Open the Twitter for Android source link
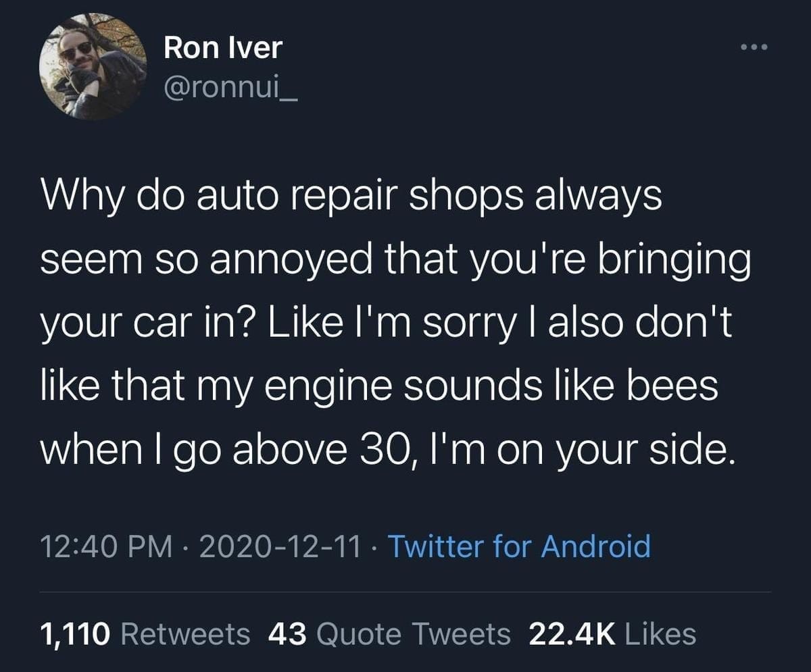 pyautogui.click(x=518, y=546)
